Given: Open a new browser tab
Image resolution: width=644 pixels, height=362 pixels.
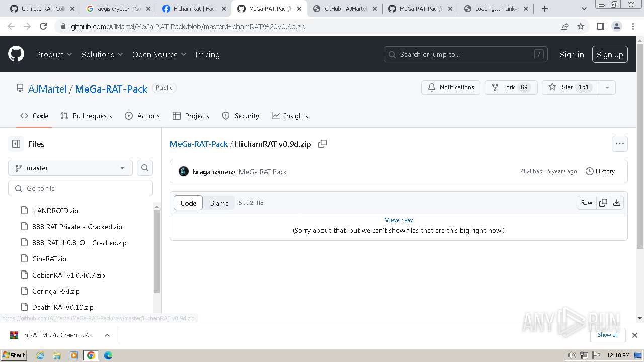Looking at the screenshot, I should (x=544, y=9).
